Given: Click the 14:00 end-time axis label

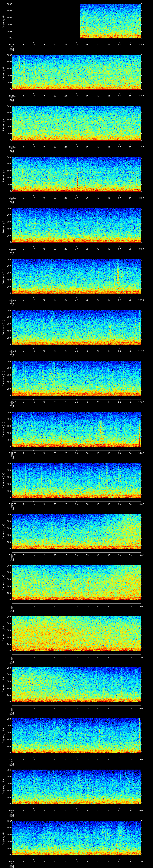Looking at the screenshot, I should (x=141, y=504).
